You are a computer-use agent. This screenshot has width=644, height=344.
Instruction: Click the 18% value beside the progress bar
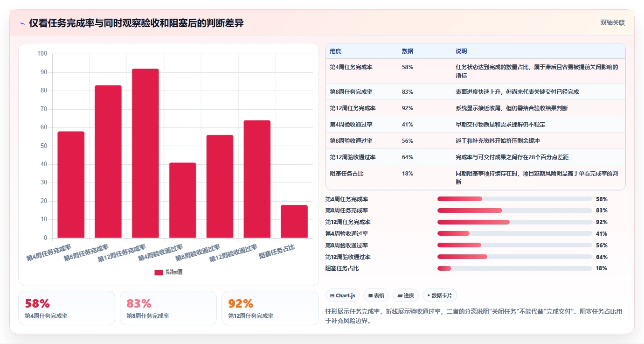pos(602,268)
